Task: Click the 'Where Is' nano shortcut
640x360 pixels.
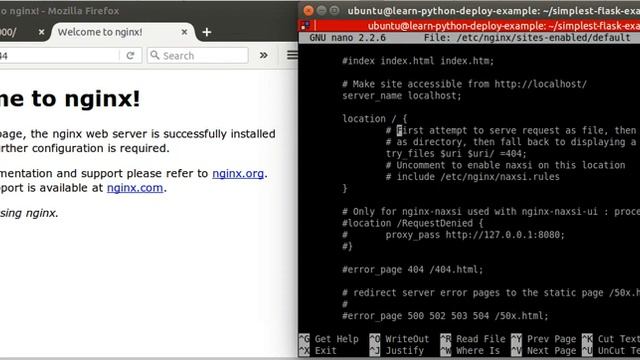Action: (470, 351)
